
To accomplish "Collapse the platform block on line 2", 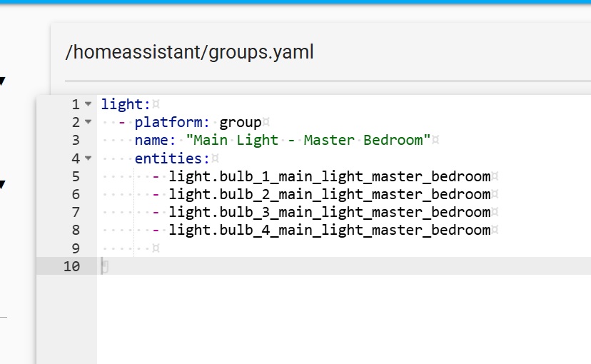I will (x=88, y=122).
